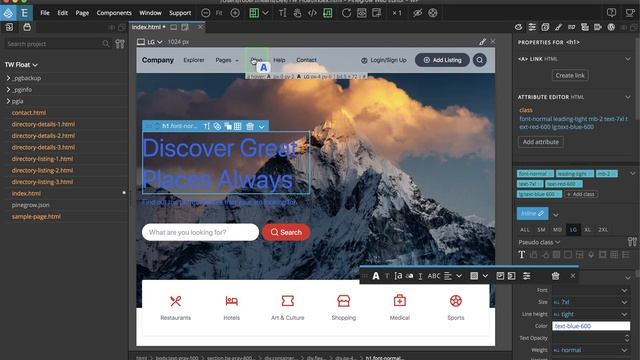
Task: Click the Add class button
Action: click(x=581, y=194)
